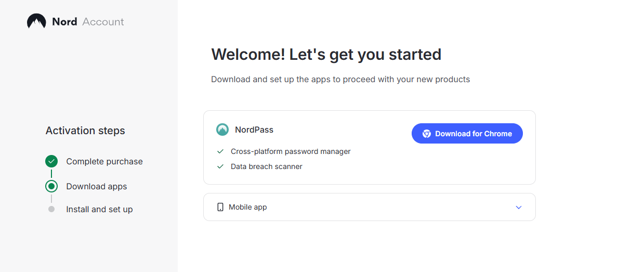Click the Mobile app label
The height and width of the screenshot is (272, 644).
coord(248,207)
